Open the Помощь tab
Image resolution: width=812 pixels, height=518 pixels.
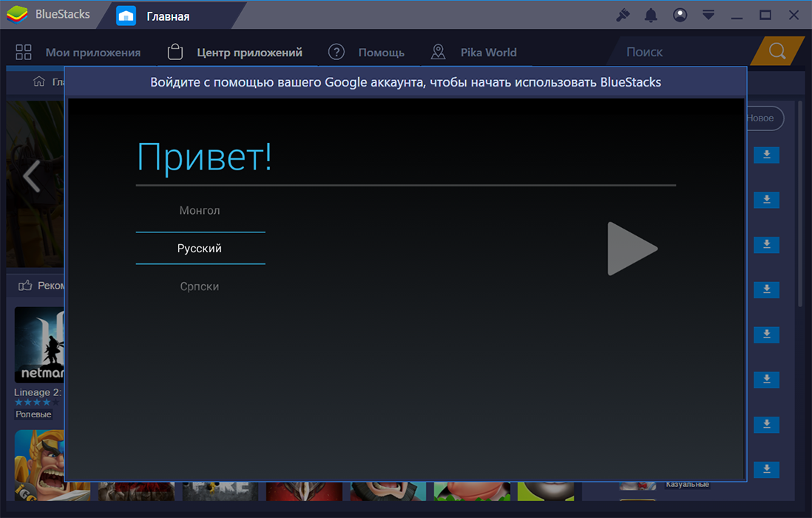point(381,53)
